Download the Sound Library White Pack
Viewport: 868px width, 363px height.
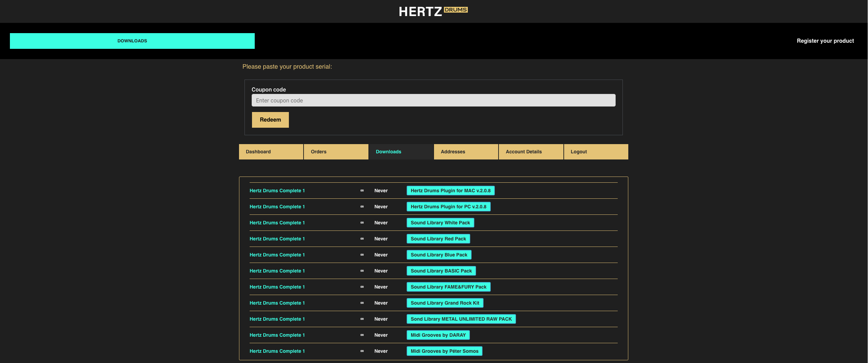[440, 223]
